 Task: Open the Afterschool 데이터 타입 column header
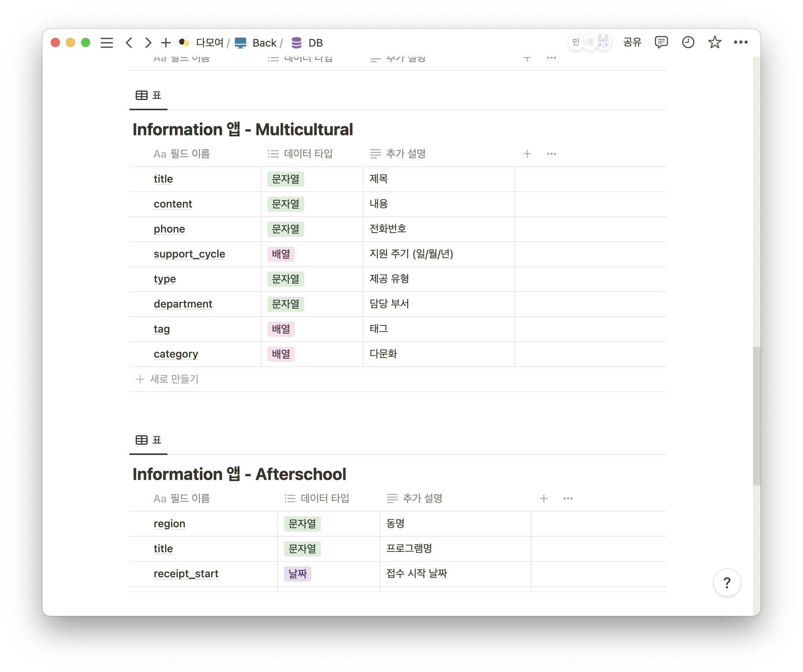coord(317,499)
